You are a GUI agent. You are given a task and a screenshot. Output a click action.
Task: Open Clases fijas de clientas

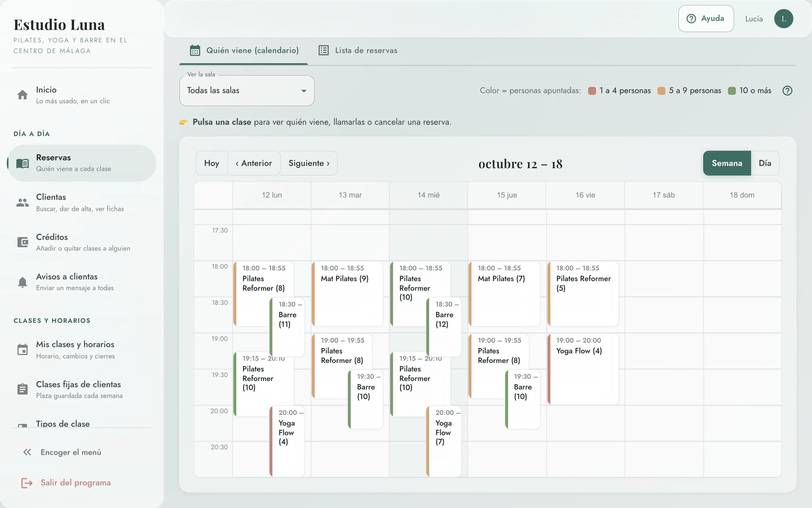82,389
